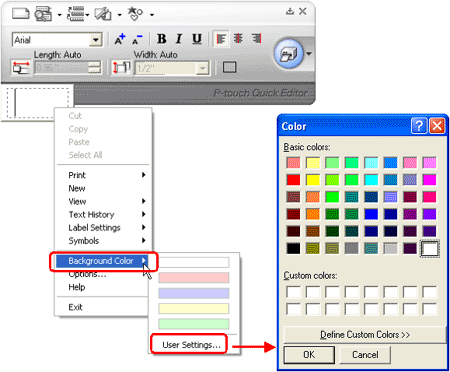Click the Color dialog help question button
This screenshot has width=450, height=372.
pyautogui.click(x=419, y=126)
